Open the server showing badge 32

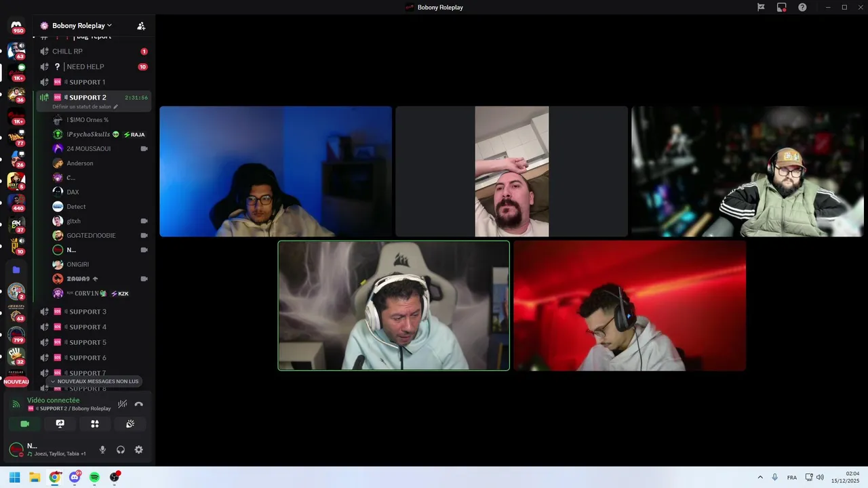[x=16, y=357]
